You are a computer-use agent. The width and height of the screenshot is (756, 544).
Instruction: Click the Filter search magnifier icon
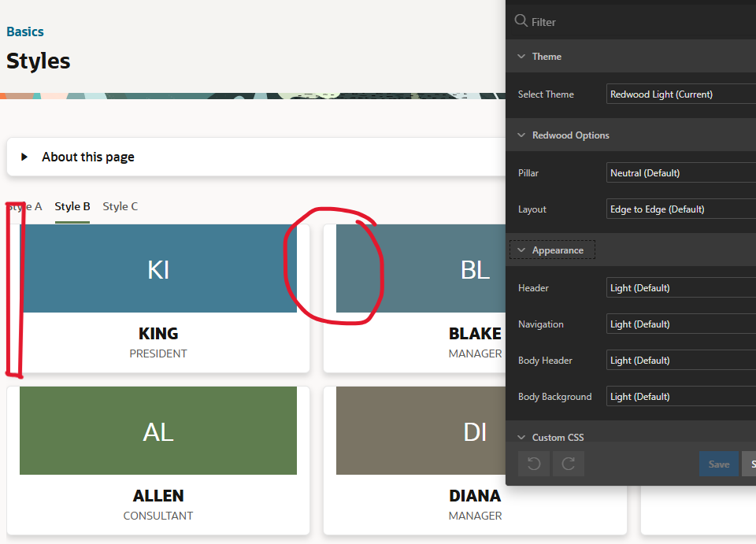[521, 21]
